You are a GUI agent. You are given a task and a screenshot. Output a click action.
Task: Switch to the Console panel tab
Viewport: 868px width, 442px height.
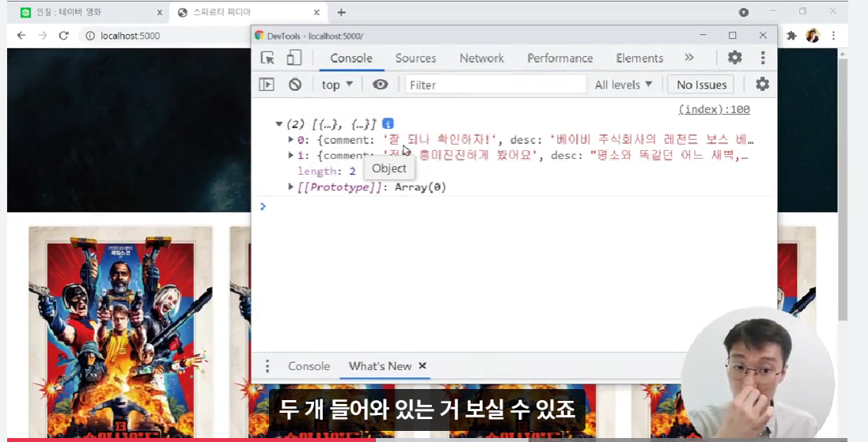[x=351, y=58]
